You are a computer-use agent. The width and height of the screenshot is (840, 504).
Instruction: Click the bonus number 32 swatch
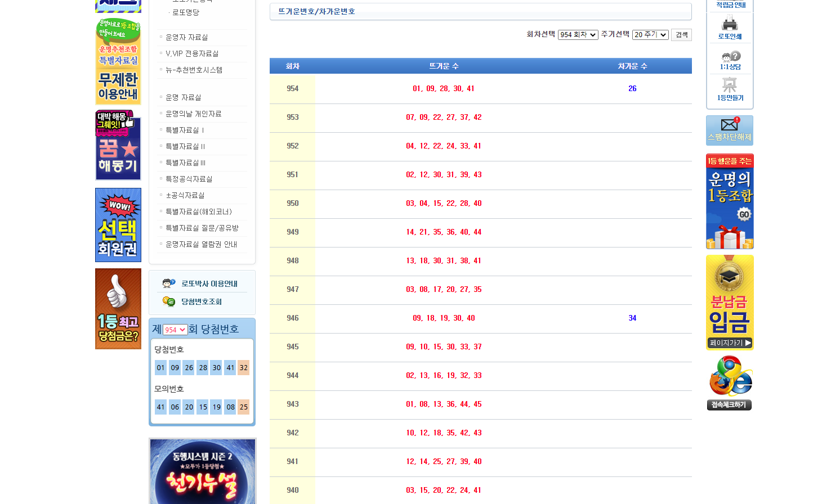click(x=243, y=368)
